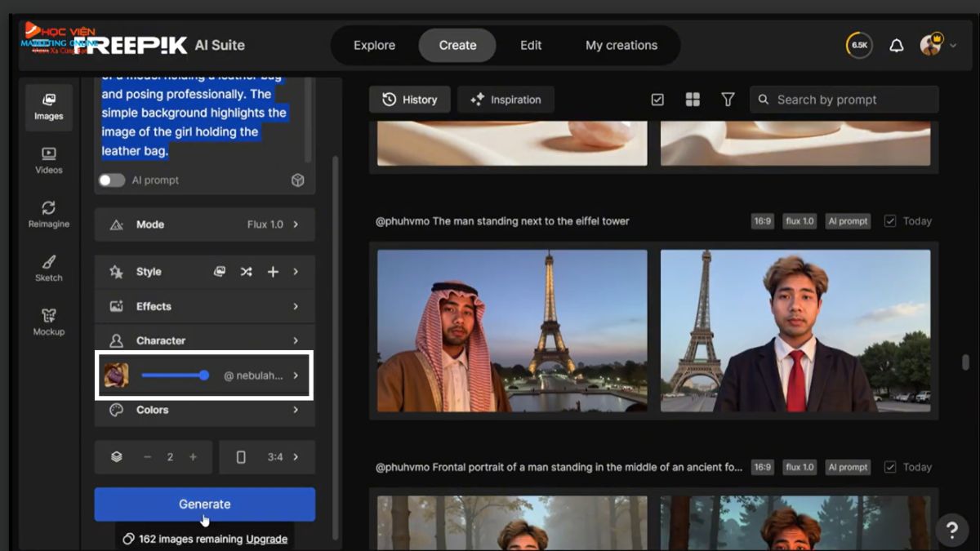Open the Videos tool in sidebar
The image size is (980, 551).
[48, 161]
